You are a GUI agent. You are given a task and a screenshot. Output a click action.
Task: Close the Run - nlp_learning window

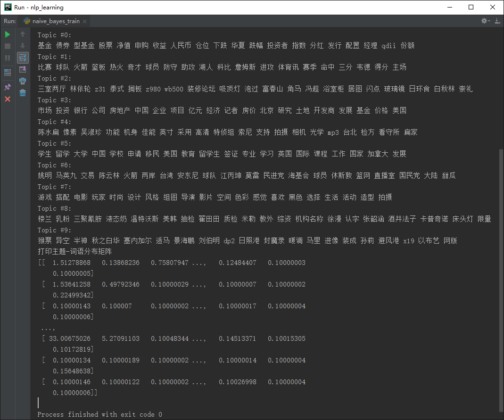point(492,7)
